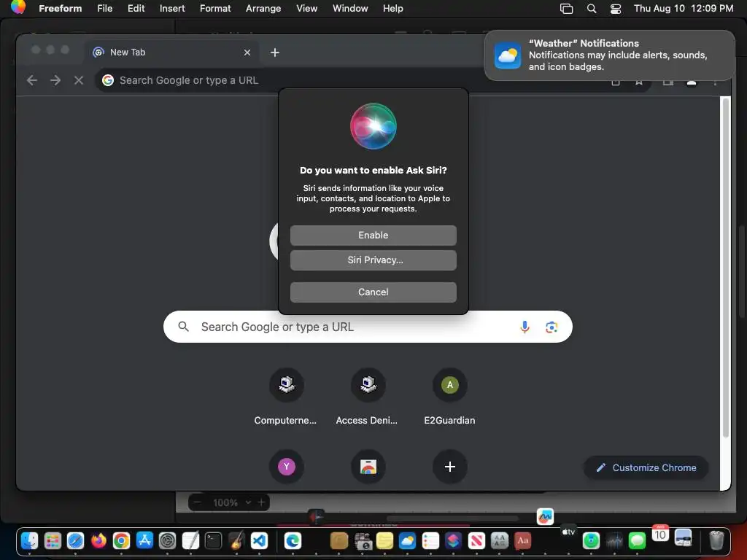
Task: Open Weather app from the Dock
Action: [x=407, y=540]
